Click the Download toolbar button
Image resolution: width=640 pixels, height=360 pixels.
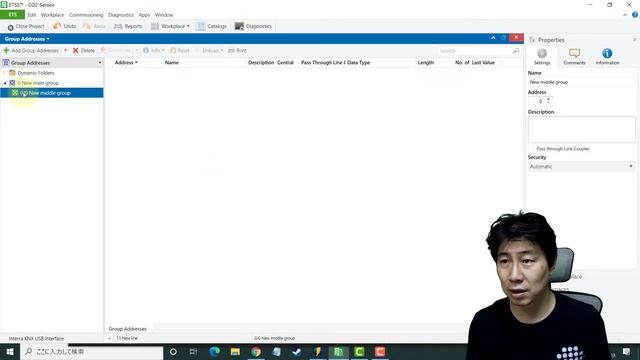(116, 51)
